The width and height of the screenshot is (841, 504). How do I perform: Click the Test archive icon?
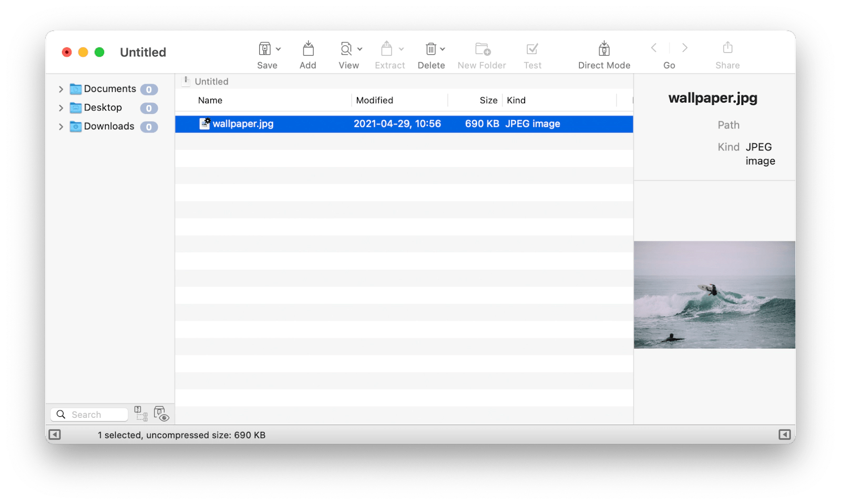click(x=532, y=49)
